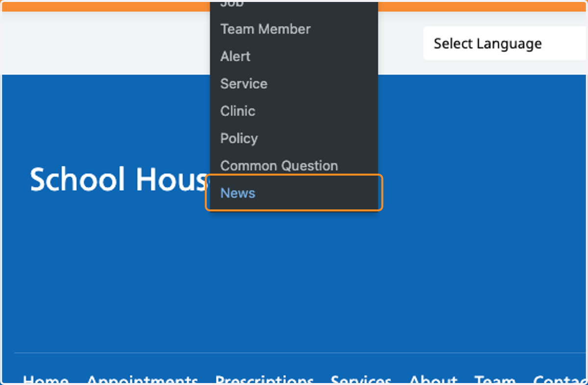Open the Service menu entry
The width and height of the screenshot is (588, 385).
click(294, 84)
